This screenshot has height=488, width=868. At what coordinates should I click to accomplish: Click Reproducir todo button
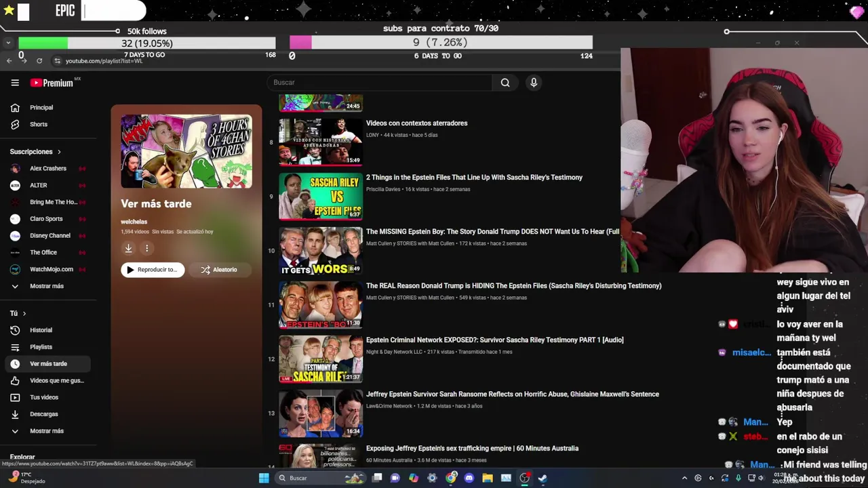(x=153, y=270)
